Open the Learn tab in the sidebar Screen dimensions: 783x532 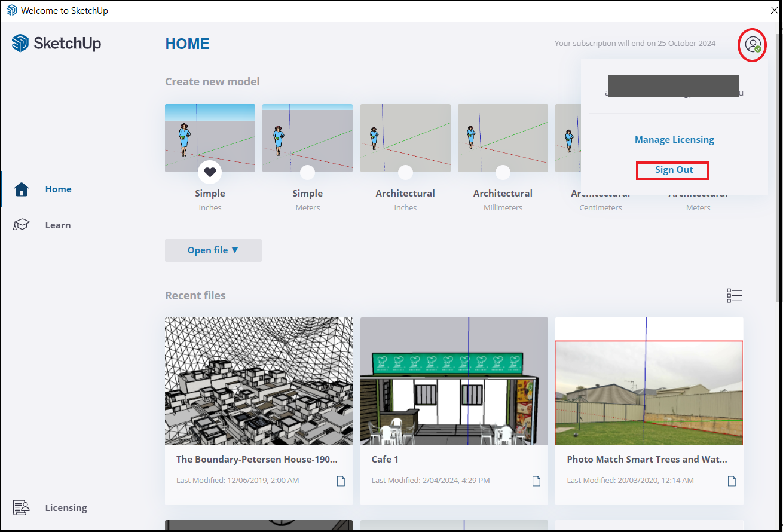[x=58, y=225]
